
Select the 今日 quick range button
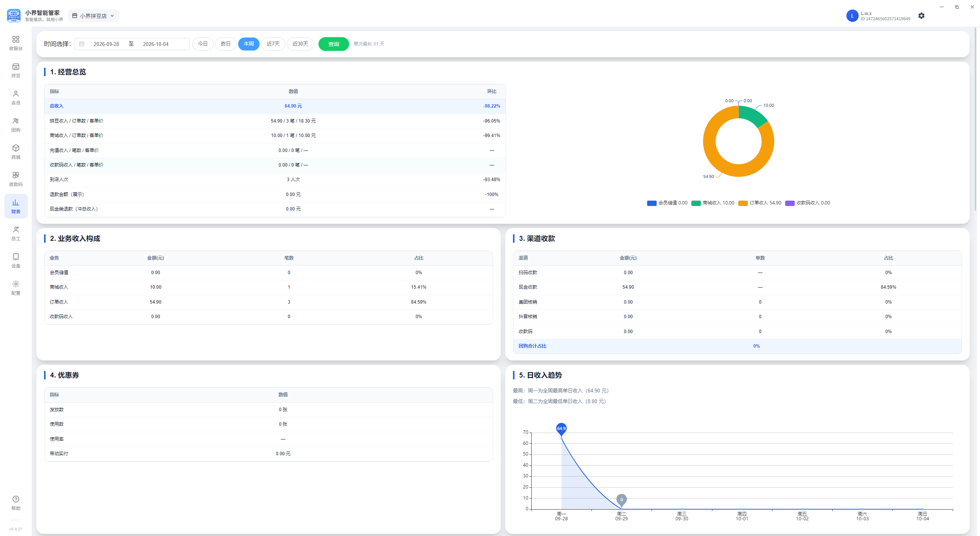coord(203,44)
